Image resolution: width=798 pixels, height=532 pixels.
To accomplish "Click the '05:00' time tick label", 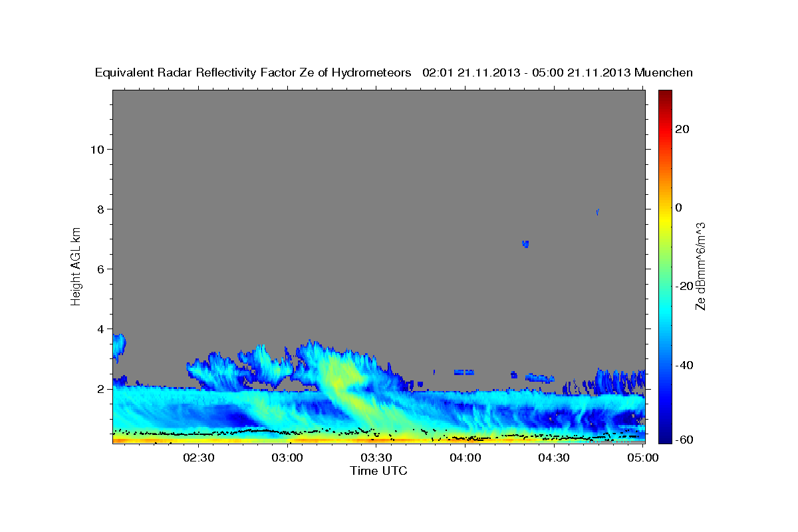I will click(642, 458).
